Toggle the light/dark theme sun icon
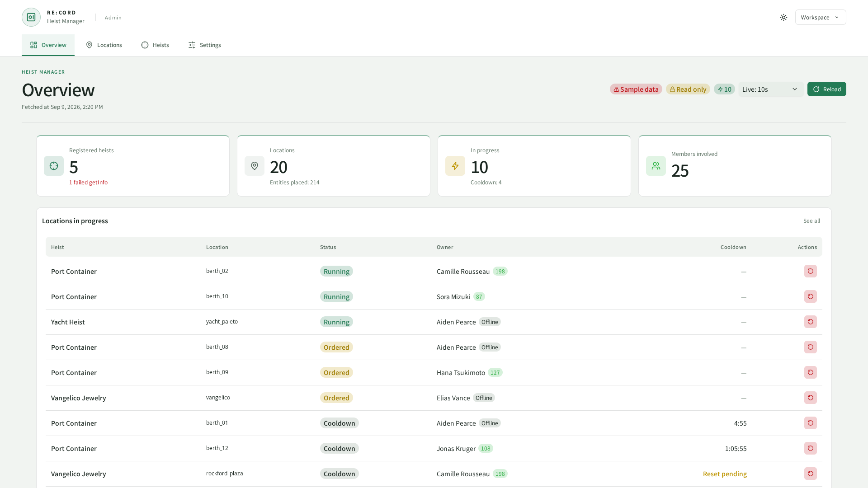868x488 pixels. tap(783, 17)
